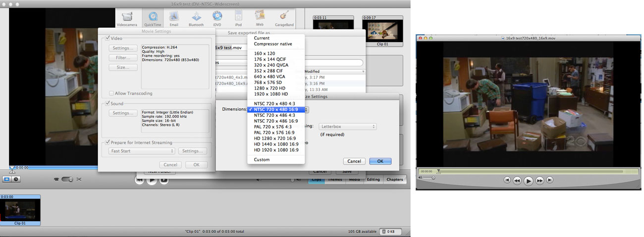This screenshot has height=237, width=644.
Task: Open the Editing pane tab
Action: click(373, 179)
